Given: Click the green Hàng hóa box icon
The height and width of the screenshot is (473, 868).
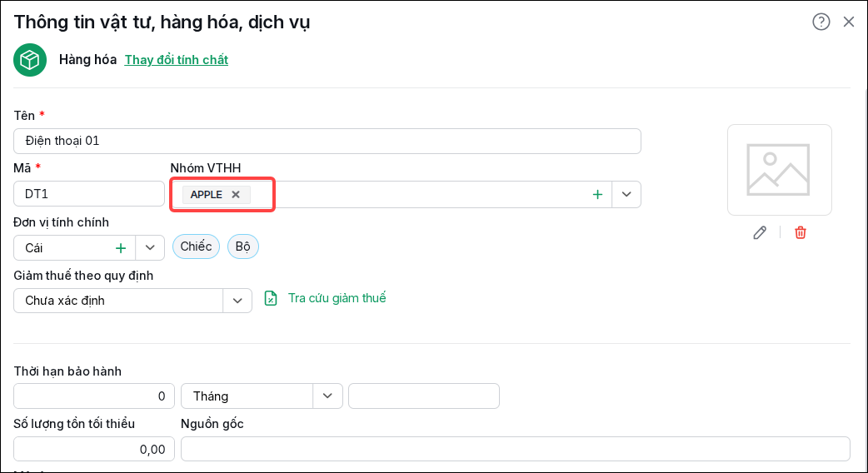Looking at the screenshot, I should click(30, 60).
